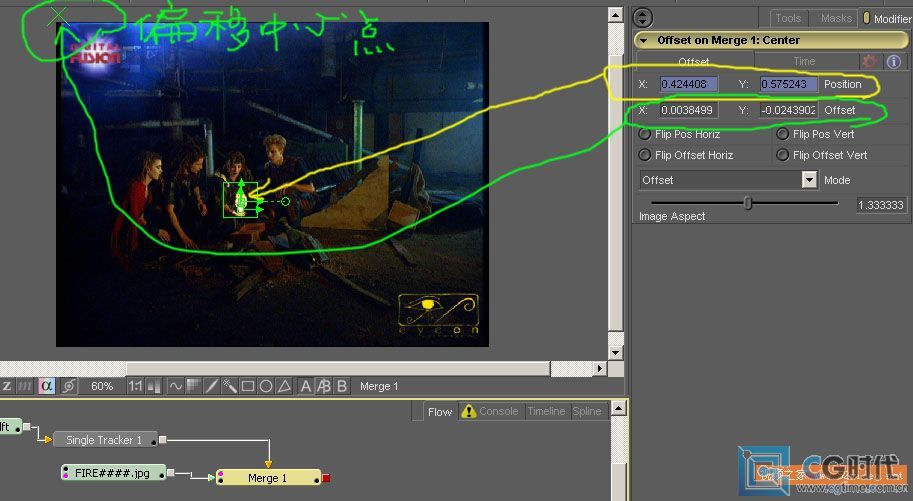The width and height of the screenshot is (913, 501).
Task: Click the Z channel view icon
Action: [7, 386]
